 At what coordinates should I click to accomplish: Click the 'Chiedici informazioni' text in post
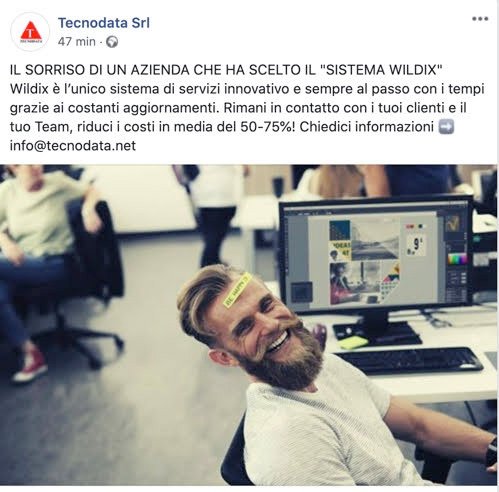[x=366, y=127]
